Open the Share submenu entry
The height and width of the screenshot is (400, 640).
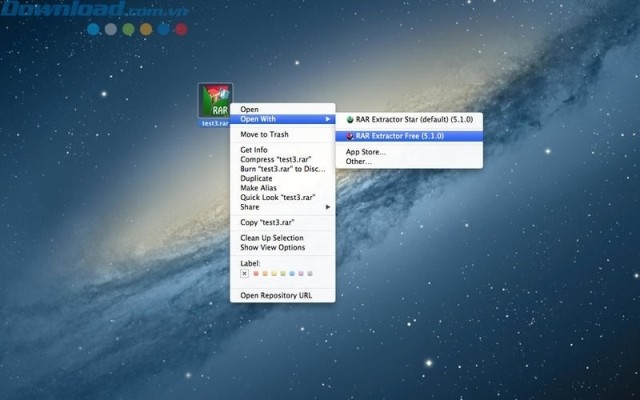click(x=252, y=206)
